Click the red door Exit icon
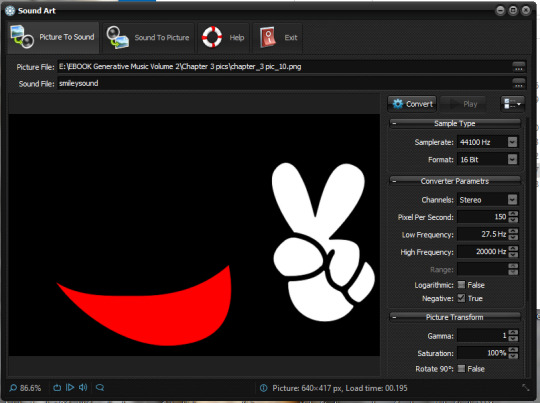540x403 pixels. tap(268, 37)
